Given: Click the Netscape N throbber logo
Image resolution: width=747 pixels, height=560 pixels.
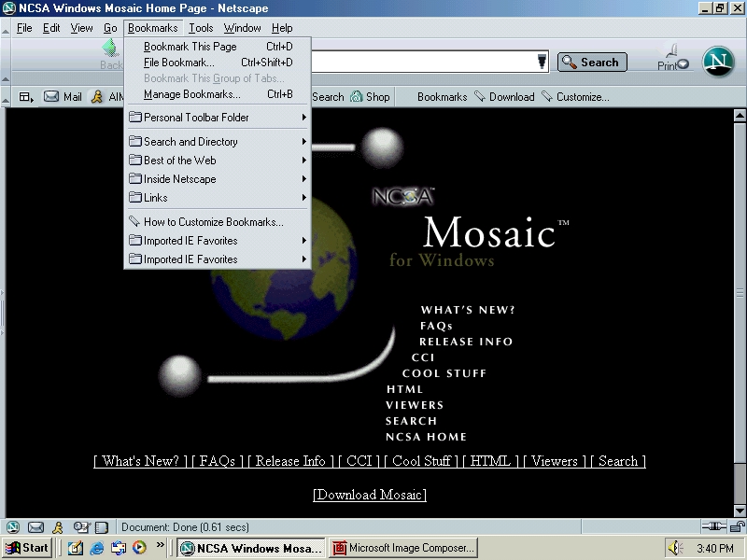Looking at the screenshot, I should pyautogui.click(x=718, y=62).
